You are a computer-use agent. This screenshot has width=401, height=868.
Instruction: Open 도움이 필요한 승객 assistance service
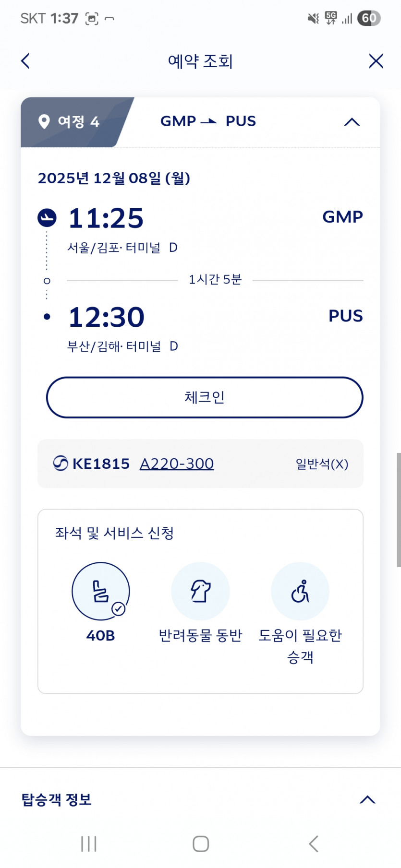[x=300, y=591]
